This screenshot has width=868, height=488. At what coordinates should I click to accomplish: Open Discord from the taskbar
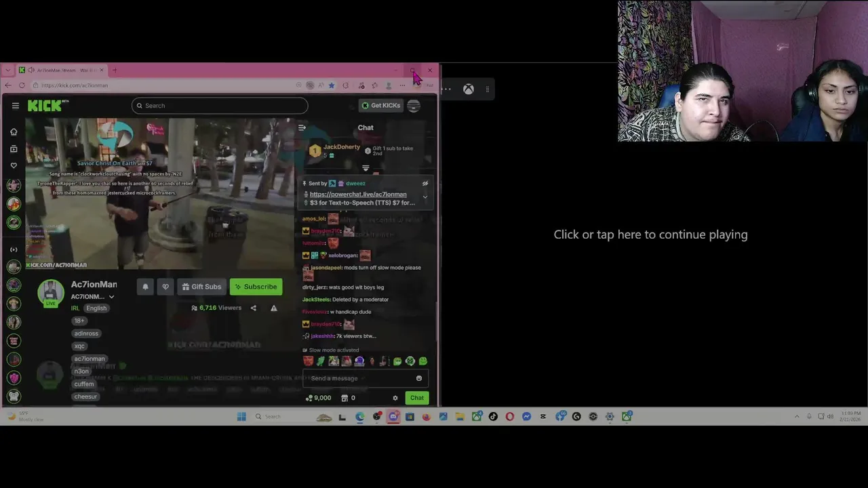tap(393, 417)
